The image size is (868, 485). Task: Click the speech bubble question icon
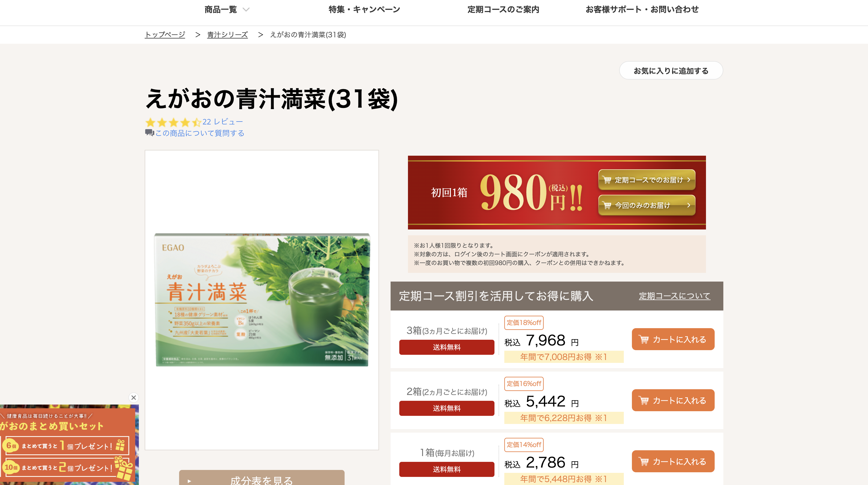[149, 133]
